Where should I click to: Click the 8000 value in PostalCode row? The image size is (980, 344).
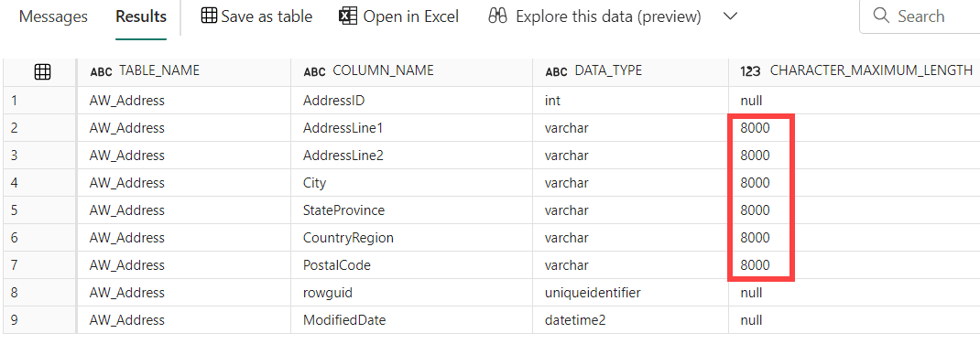(755, 265)
